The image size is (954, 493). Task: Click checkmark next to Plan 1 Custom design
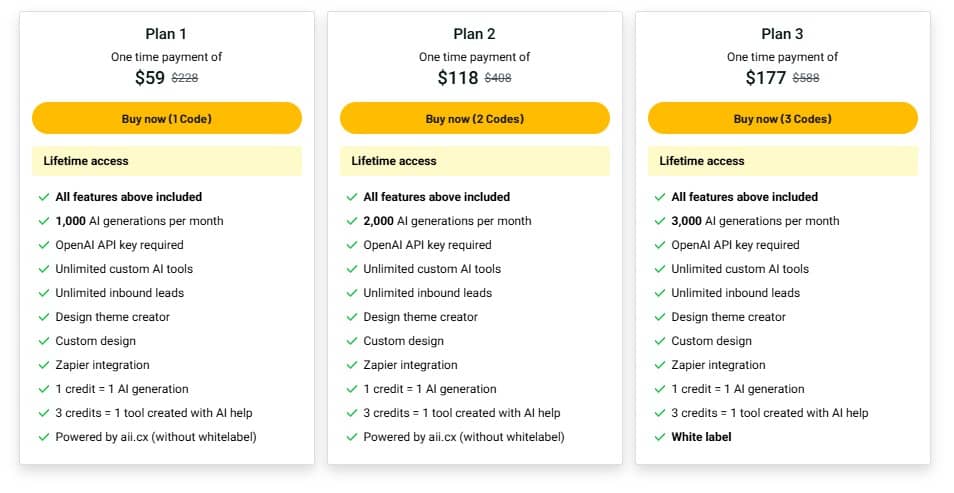44,341
